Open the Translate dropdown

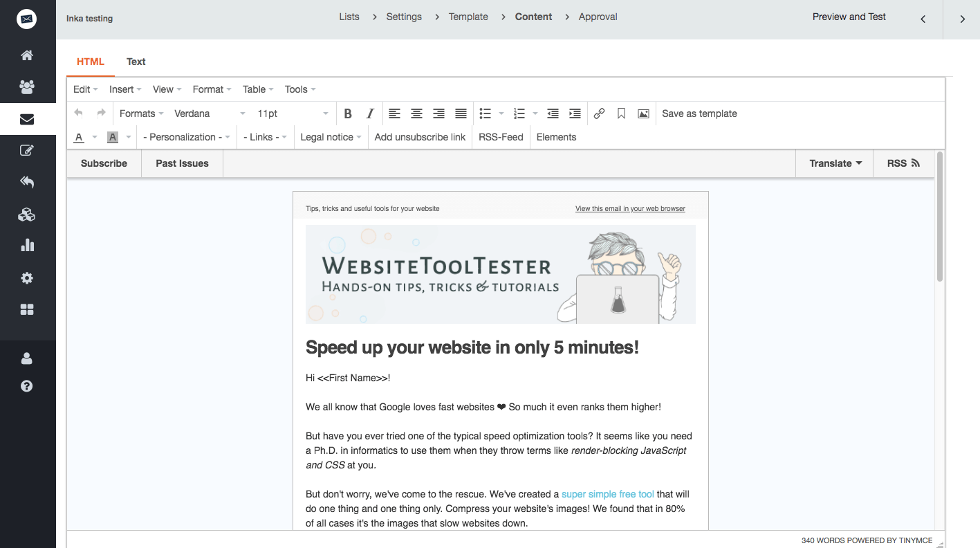(x=835, y=163)
